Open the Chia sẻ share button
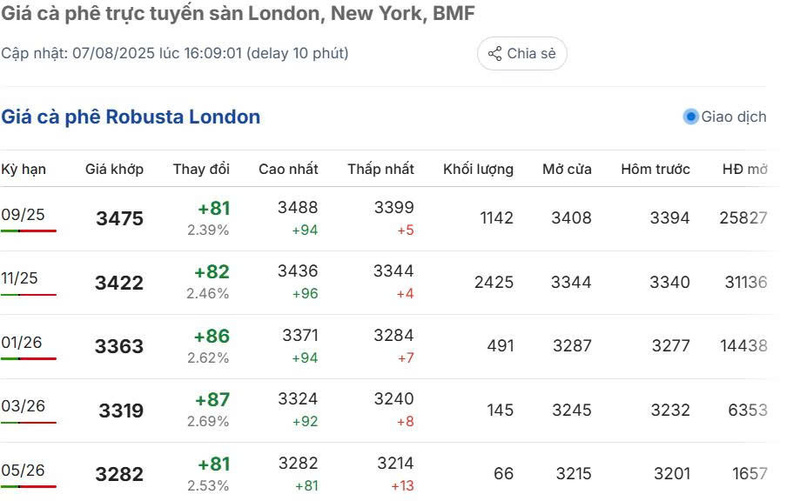 point(522,54)
